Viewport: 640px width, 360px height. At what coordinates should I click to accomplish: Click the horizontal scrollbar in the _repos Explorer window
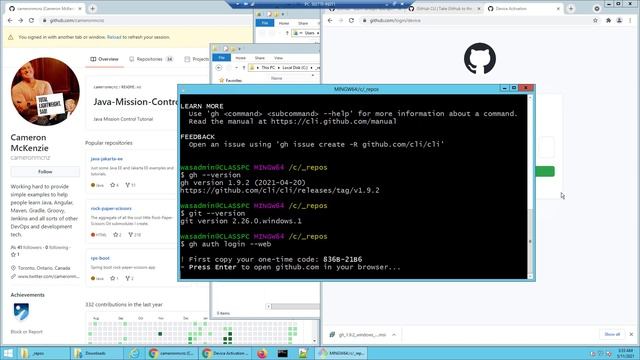tap(293, 307)
